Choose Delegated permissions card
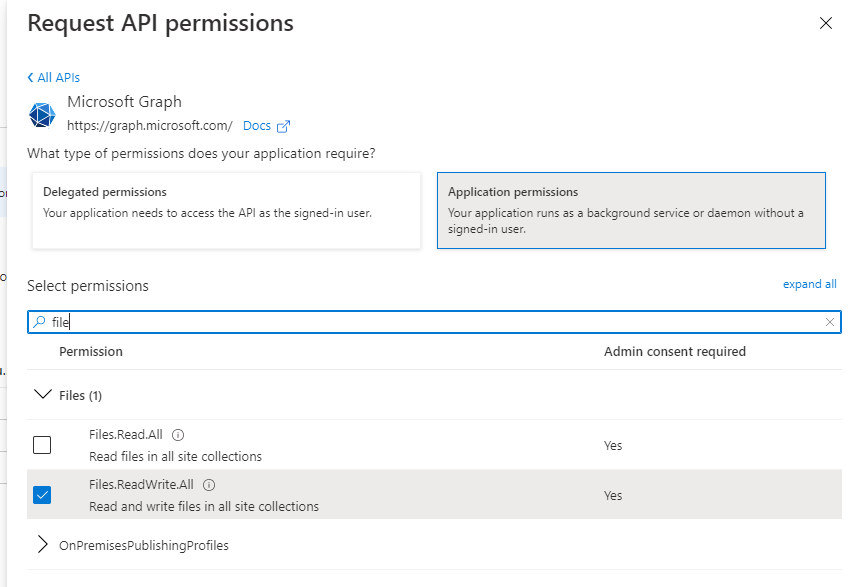This screenshot has width=852, height=587. (226, 210)
